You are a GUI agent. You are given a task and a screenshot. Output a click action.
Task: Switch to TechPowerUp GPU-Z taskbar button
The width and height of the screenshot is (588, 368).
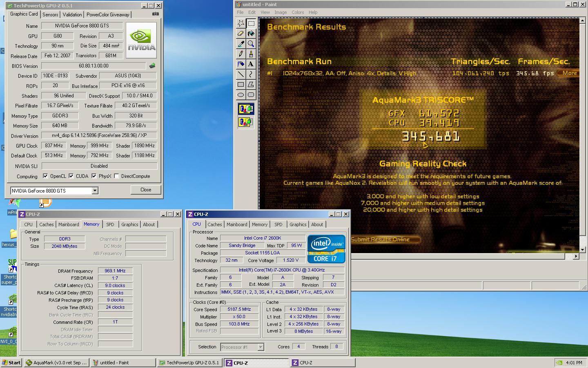pyautogui.click(x=190, y=363)
